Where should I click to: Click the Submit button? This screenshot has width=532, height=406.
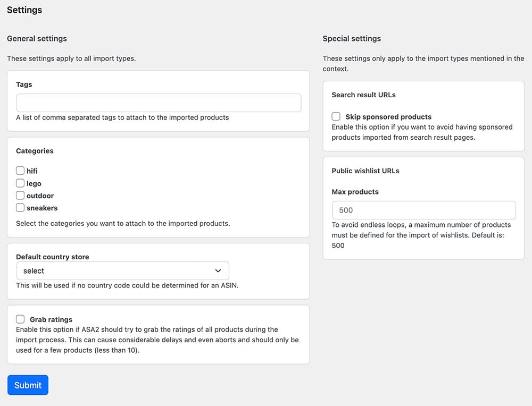(28, 385)
